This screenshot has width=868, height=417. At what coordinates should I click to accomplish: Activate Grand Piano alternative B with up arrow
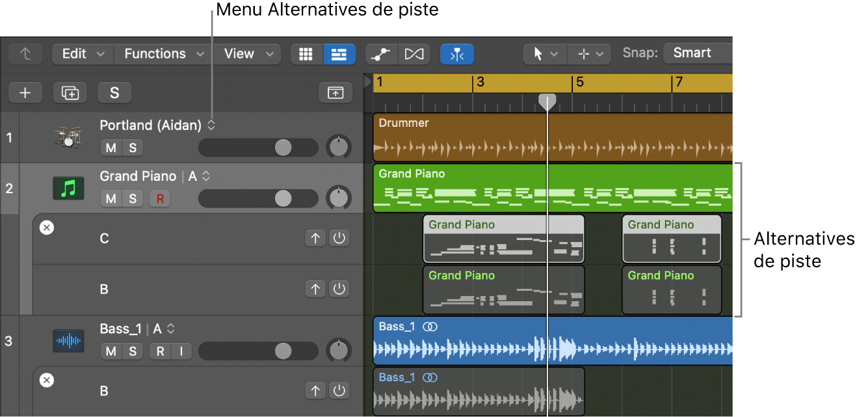click(x=316, y=289)
